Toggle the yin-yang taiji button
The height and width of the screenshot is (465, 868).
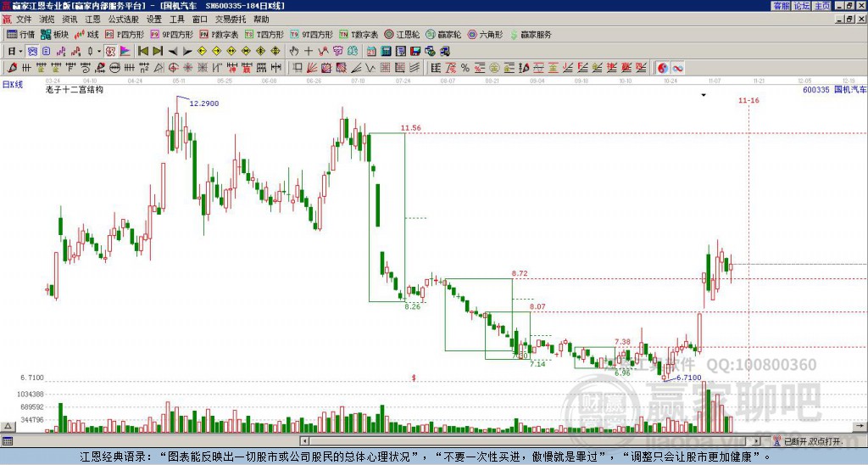point(663,68)
